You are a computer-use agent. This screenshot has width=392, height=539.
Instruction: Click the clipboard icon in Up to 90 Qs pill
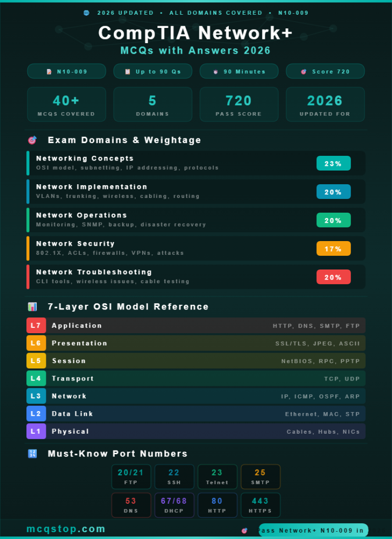point(127,72)
